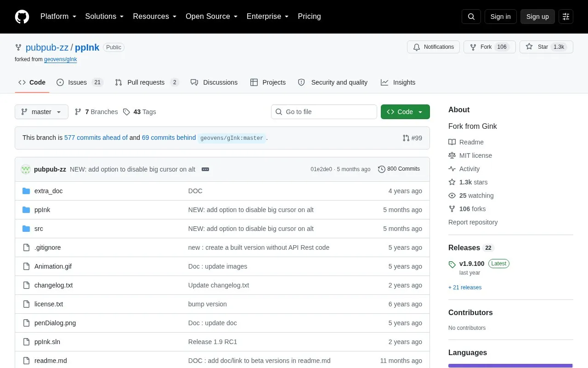Open the penDialog.png file
The width and height of the screenshot is (588, 368).
(x=55, y=323)
